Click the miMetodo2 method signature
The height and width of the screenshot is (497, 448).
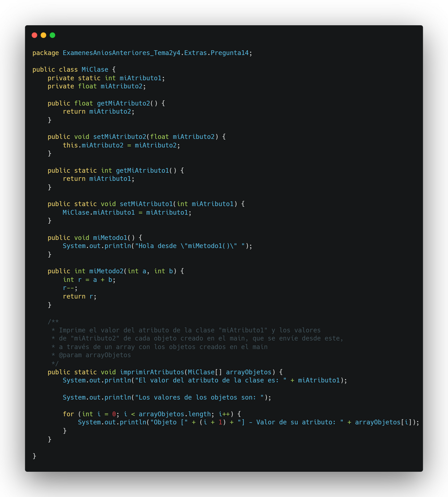(x=115, y=271)
